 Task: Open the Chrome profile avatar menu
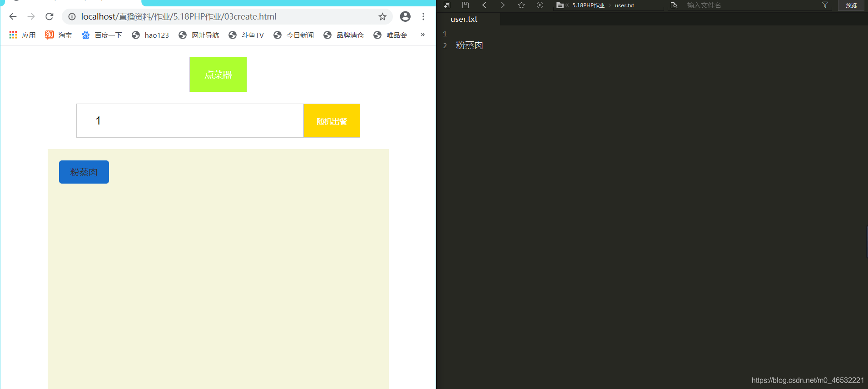405,17
